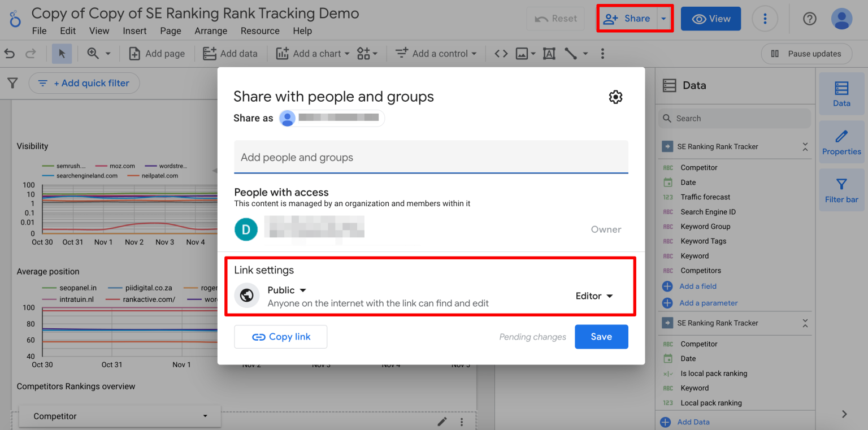Open the Resource menu
The height and width of the screenshot is (430, 868).
pos(260,31)
